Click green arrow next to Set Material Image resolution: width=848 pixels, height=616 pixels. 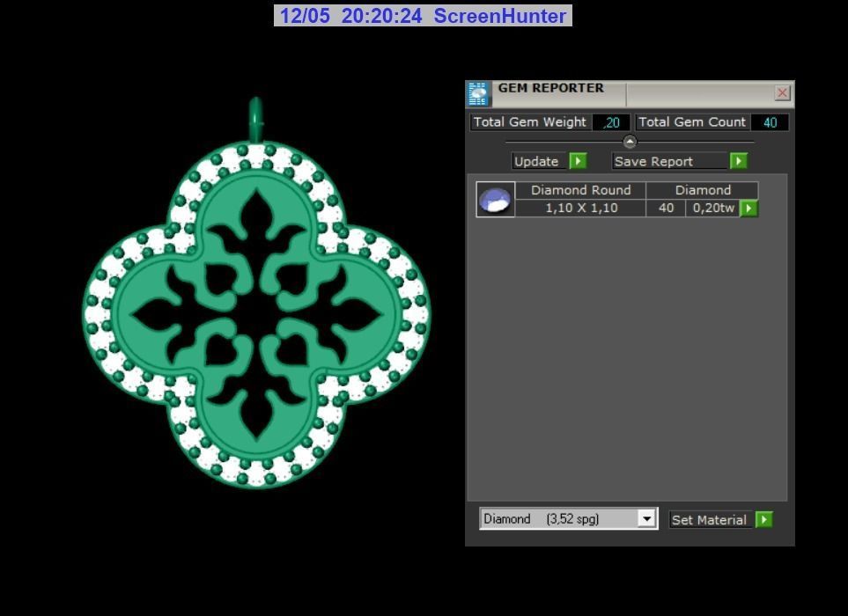[x=763, y=520]
